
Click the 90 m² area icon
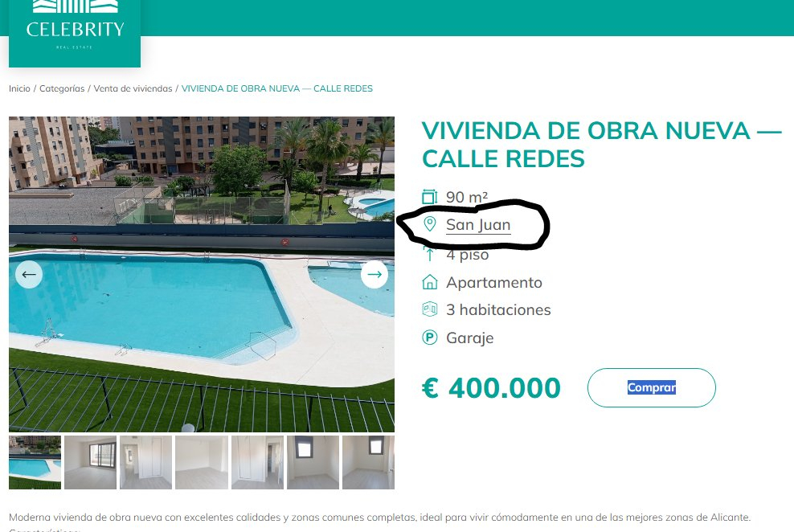[x=429, y=196]
